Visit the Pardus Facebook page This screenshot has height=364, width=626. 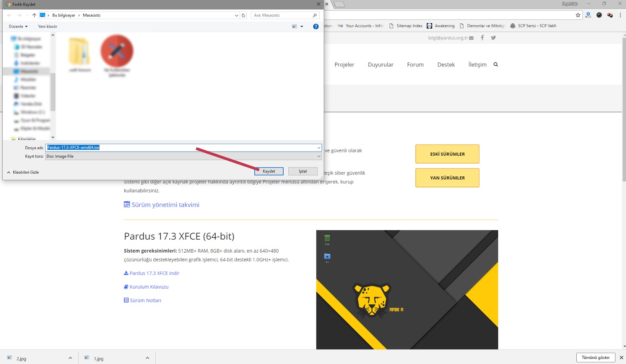(x=482, y=38)
